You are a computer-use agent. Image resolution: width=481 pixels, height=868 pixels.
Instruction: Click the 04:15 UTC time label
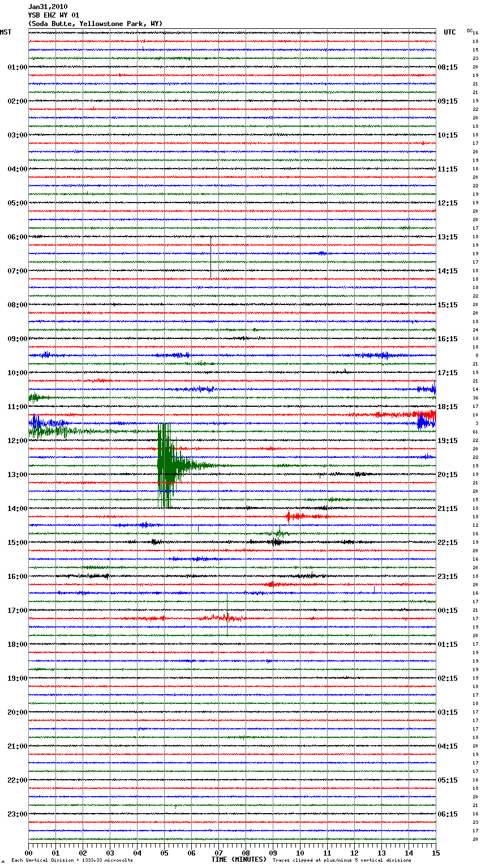tap(448, 746)
